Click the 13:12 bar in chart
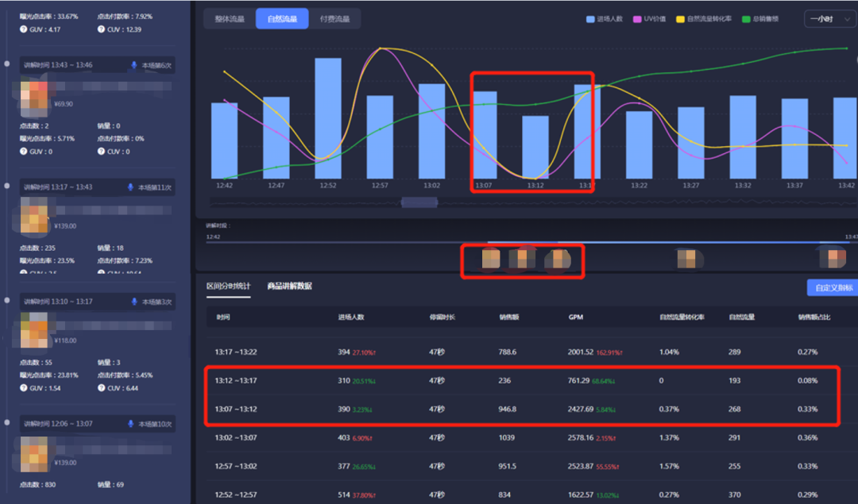The height and width of the screenshot is (504, 858). [x=535, y=147]
